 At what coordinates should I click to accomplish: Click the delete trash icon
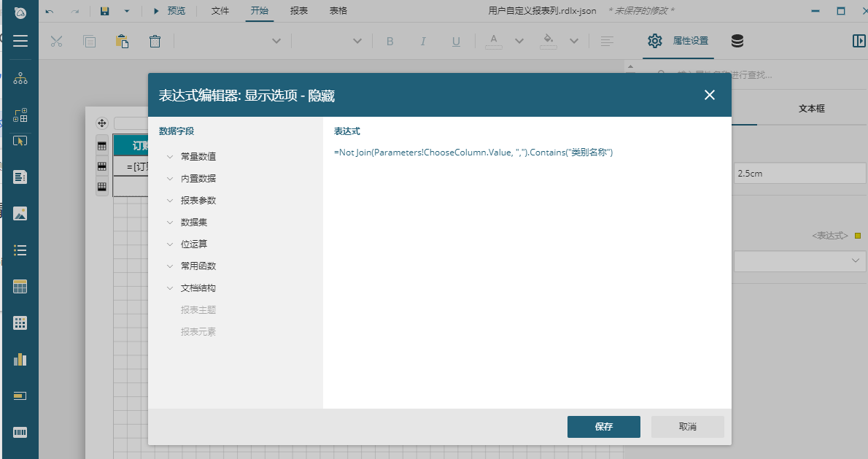(x=155, y=42)
